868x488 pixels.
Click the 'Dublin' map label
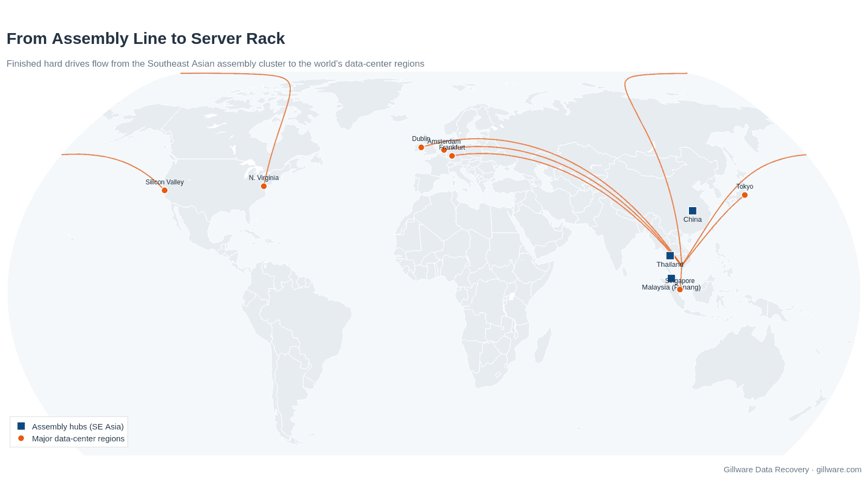[421, 139]
